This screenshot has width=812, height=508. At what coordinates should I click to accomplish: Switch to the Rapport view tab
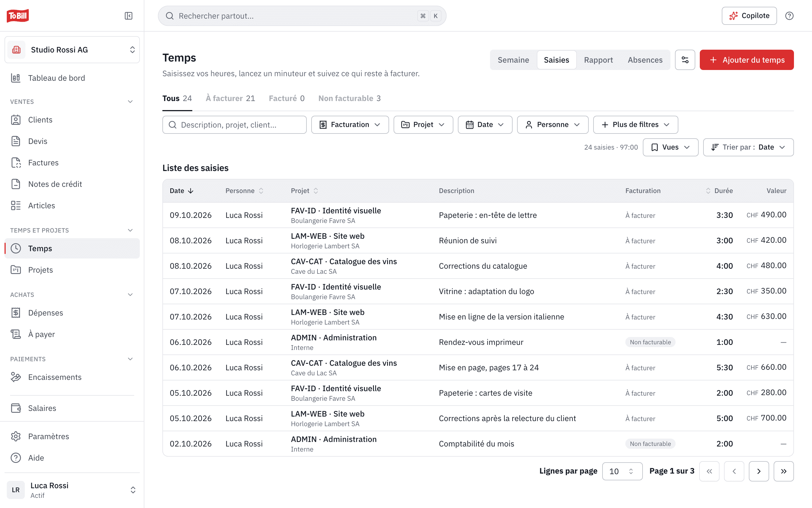pos(598,60)
